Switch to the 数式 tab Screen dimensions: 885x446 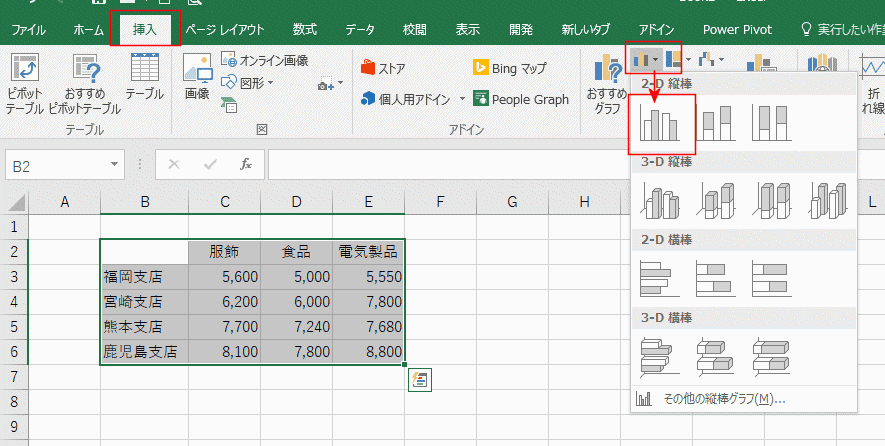point(304,30)
